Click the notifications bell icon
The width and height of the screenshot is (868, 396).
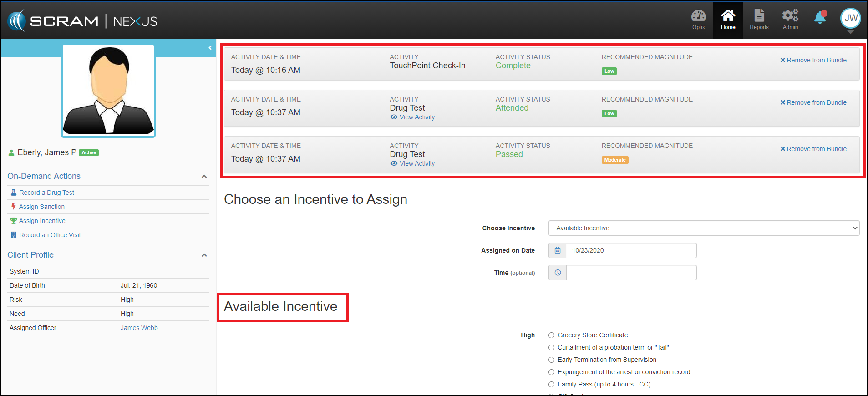point(820,18)
